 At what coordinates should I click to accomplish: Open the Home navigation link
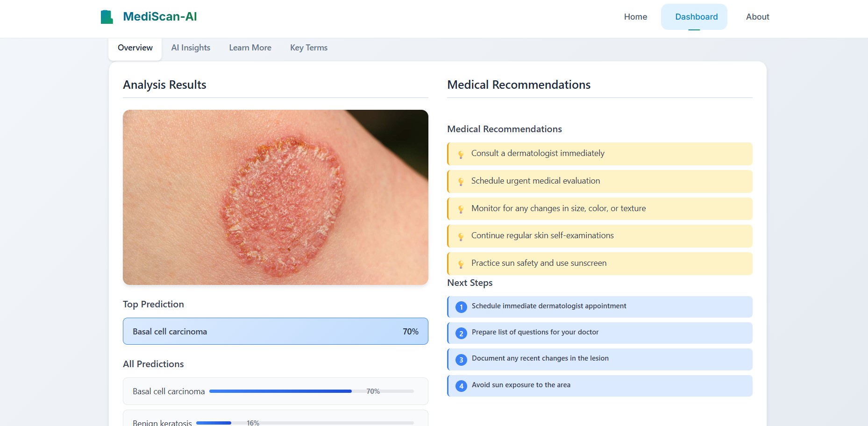pos(635,17)
